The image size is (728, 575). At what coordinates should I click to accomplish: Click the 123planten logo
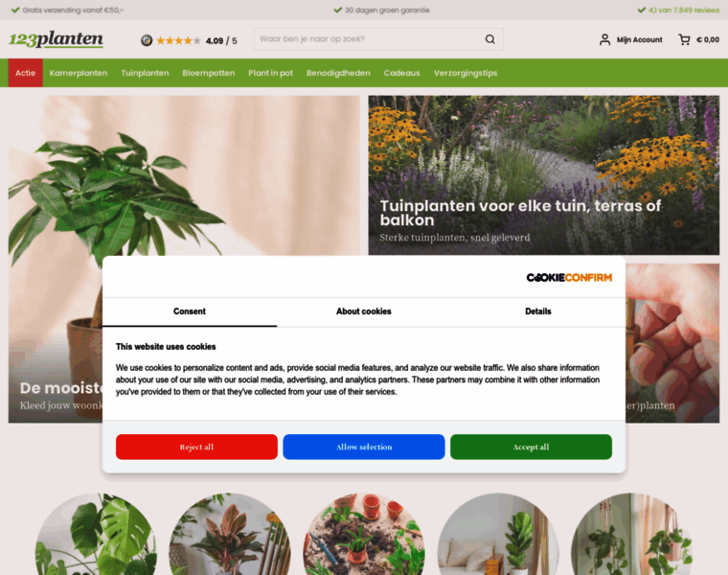click(56, 39)
